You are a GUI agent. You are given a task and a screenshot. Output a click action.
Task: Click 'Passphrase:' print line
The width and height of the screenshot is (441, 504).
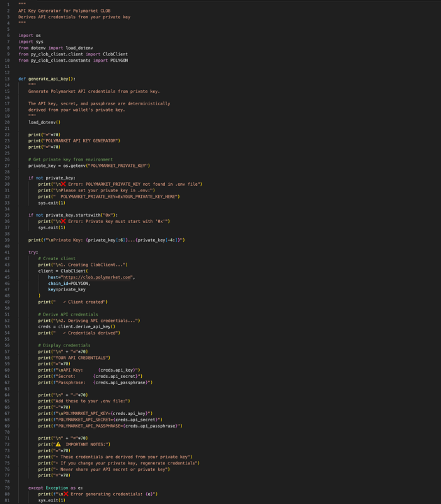96,382
